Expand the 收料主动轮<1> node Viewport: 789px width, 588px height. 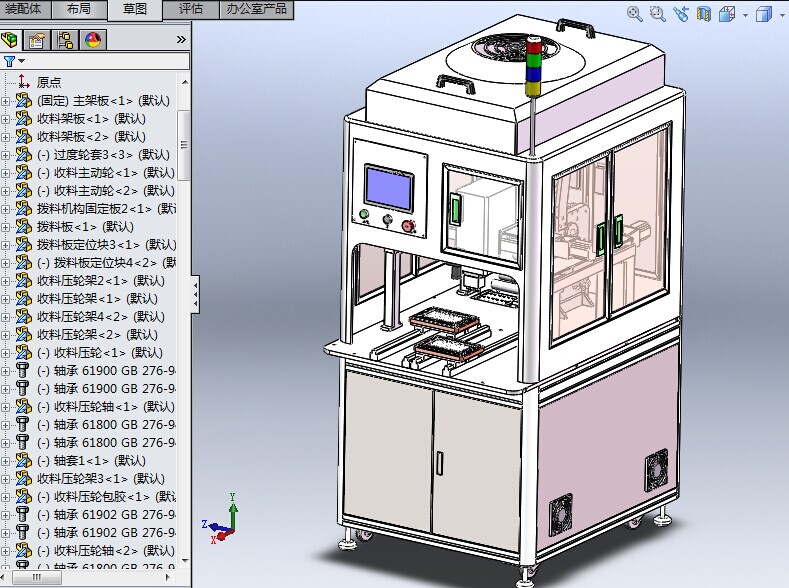(x=6, y=174)
